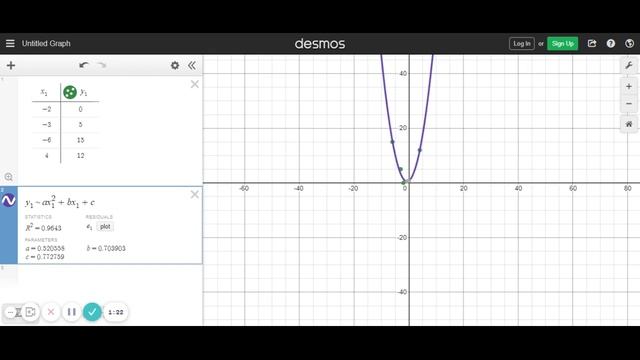Image resolution: width=640 pixels, height=360 pixels.
Task: Open the language globe icon
Action: point(629,43)
